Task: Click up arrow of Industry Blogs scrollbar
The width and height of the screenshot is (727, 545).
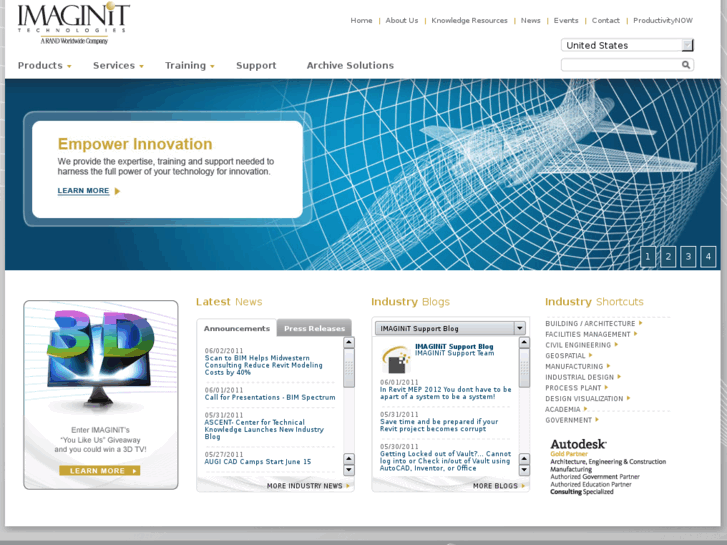Action: pos(524,343)
